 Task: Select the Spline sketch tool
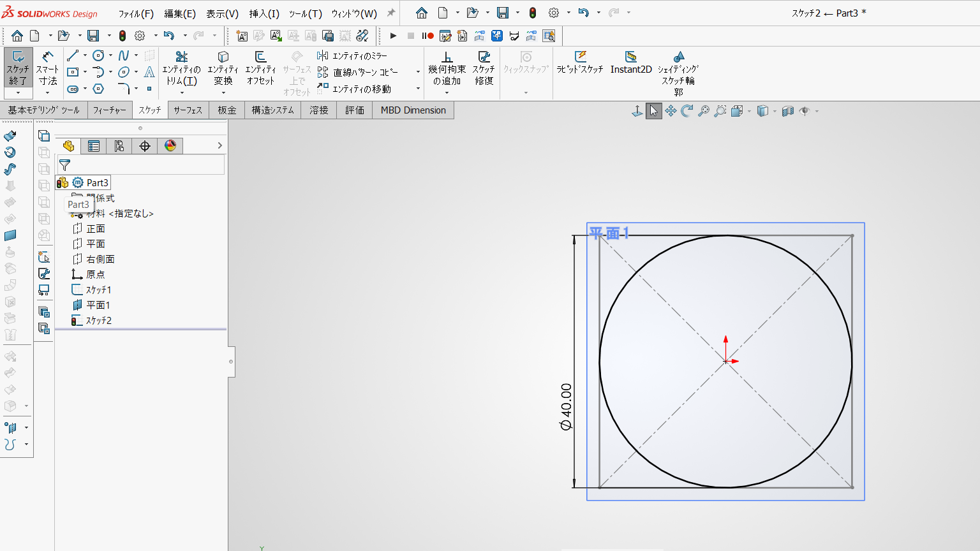(x=124, y=55)
